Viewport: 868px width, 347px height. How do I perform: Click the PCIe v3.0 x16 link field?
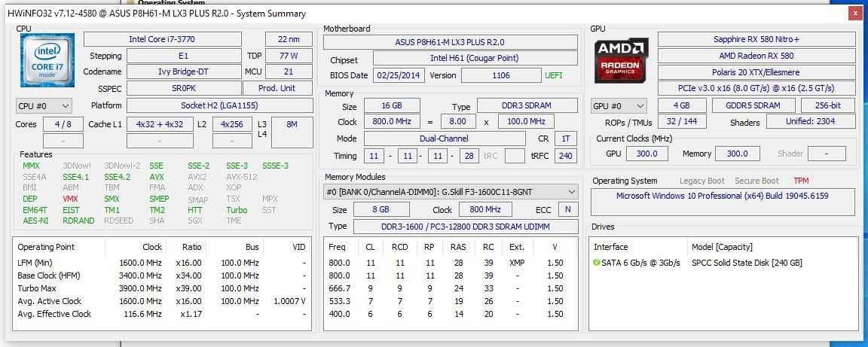756,88
